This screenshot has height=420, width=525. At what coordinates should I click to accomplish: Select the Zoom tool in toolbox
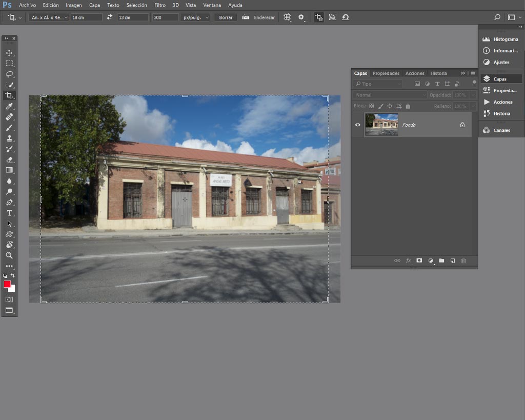[9, 255]
